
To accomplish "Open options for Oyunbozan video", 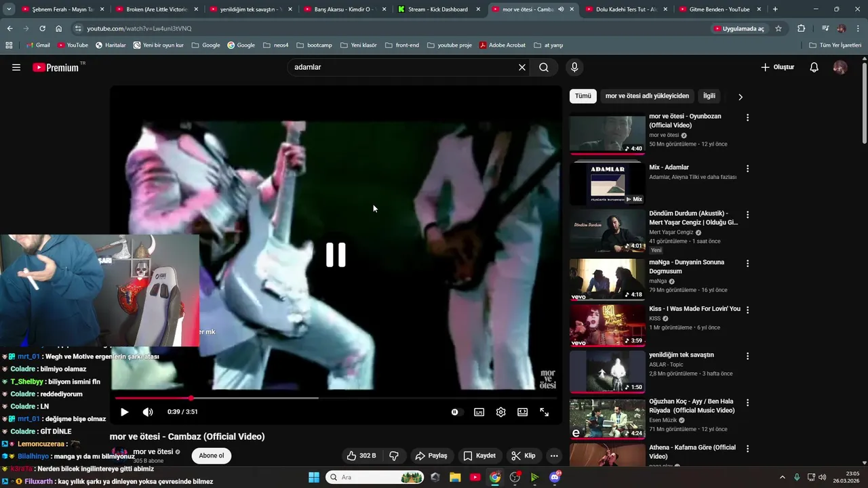I will tap(747, 117).
